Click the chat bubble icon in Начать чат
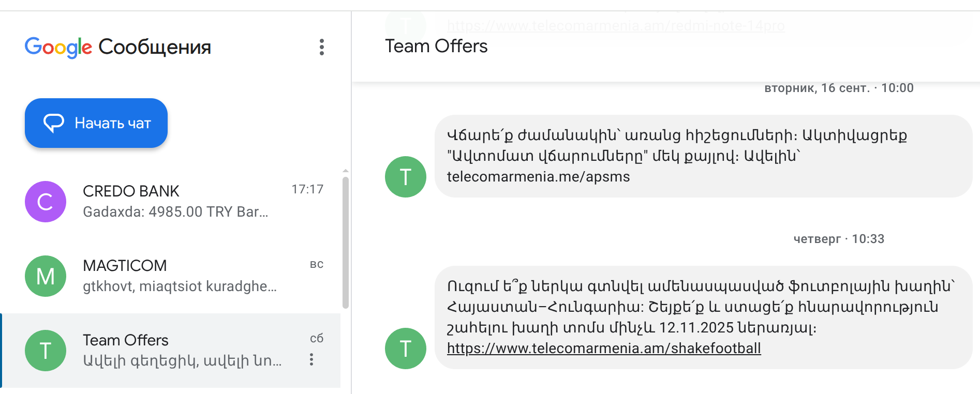The width and height of the screenshot is (980, 394). (54, 123)
